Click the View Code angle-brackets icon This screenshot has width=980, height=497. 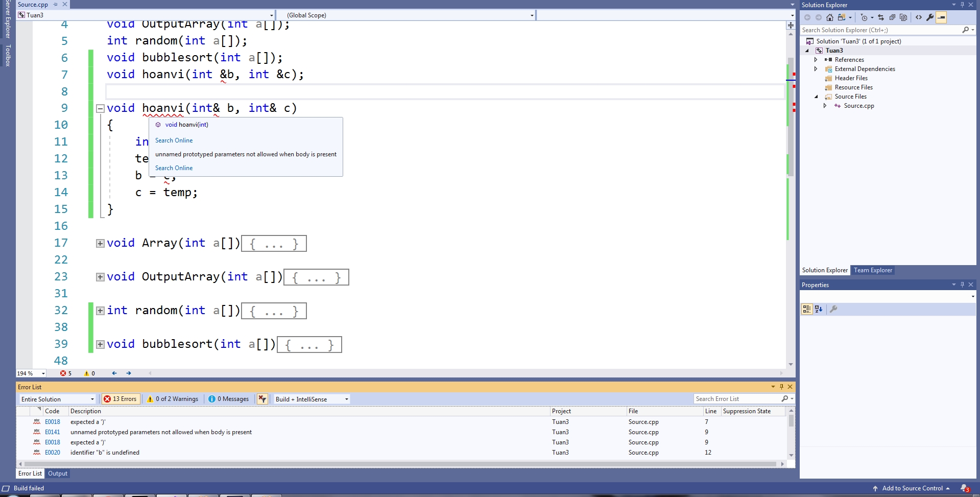[x=919, y=17]
